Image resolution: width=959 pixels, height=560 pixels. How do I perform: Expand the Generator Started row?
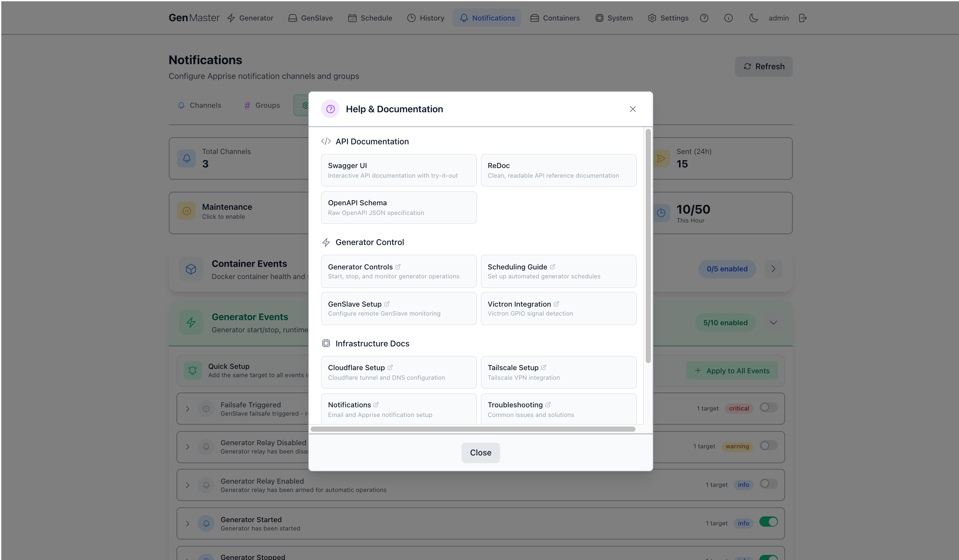pos(188,524)
